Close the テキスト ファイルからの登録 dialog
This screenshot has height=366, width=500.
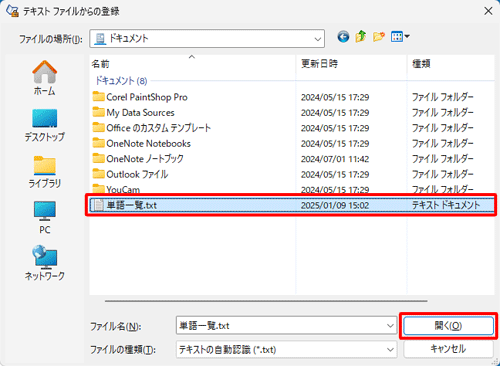(x=488, y=11)
